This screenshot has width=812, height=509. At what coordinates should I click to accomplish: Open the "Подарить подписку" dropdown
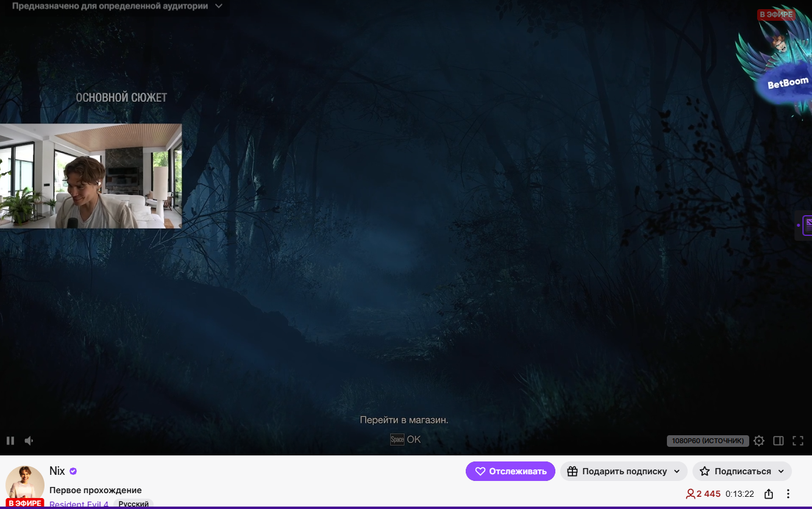coord(624,471)
